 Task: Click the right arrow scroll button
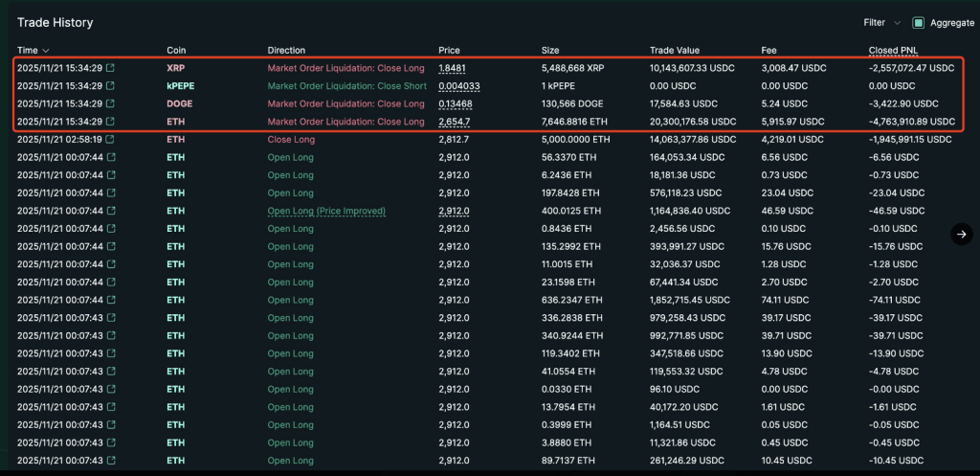click(962, 234)
